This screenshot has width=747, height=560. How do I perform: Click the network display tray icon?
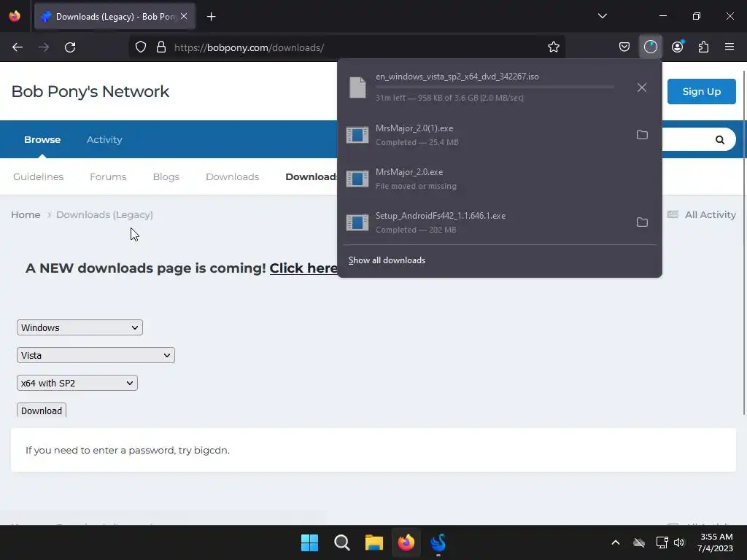point(662,542)
